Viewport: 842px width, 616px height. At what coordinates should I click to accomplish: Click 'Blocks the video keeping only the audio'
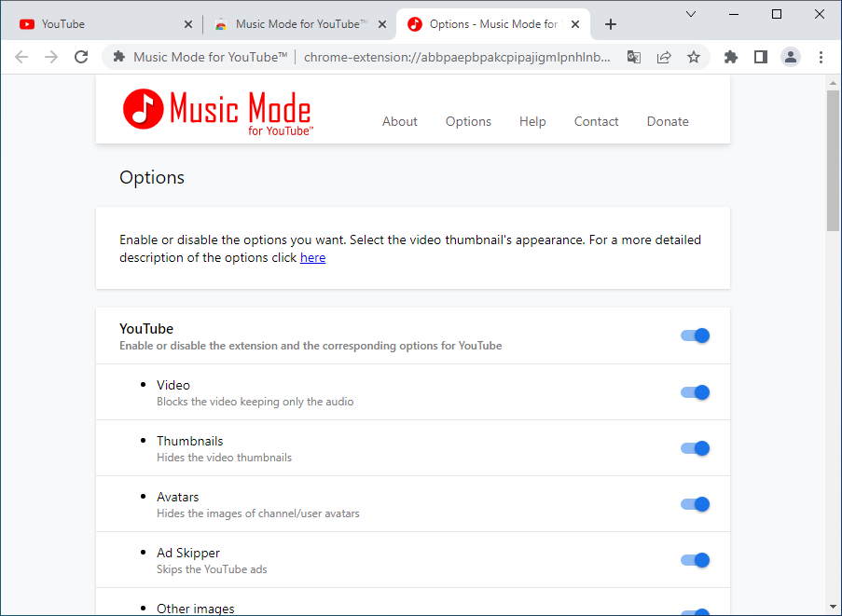click(x=255, y=402)
